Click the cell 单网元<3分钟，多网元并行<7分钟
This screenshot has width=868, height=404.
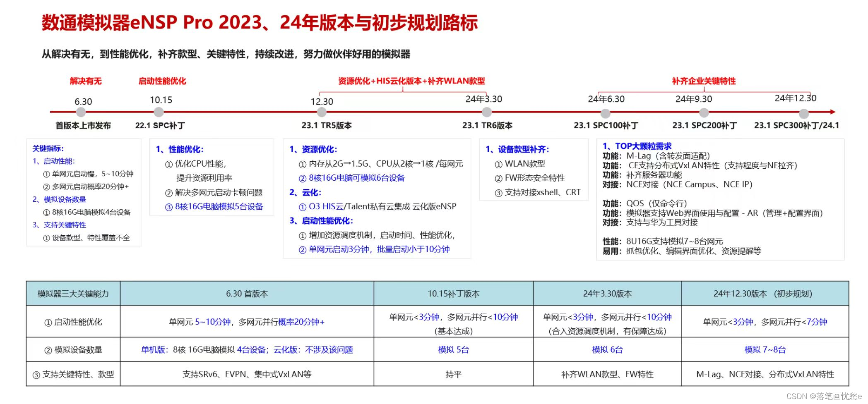tap(765, 322)
